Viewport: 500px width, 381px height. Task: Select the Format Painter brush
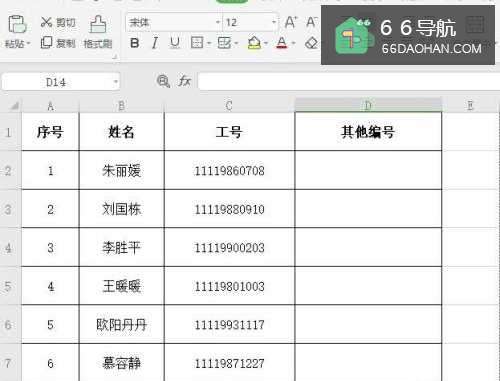pyautogui.click(x=98, y=24)
